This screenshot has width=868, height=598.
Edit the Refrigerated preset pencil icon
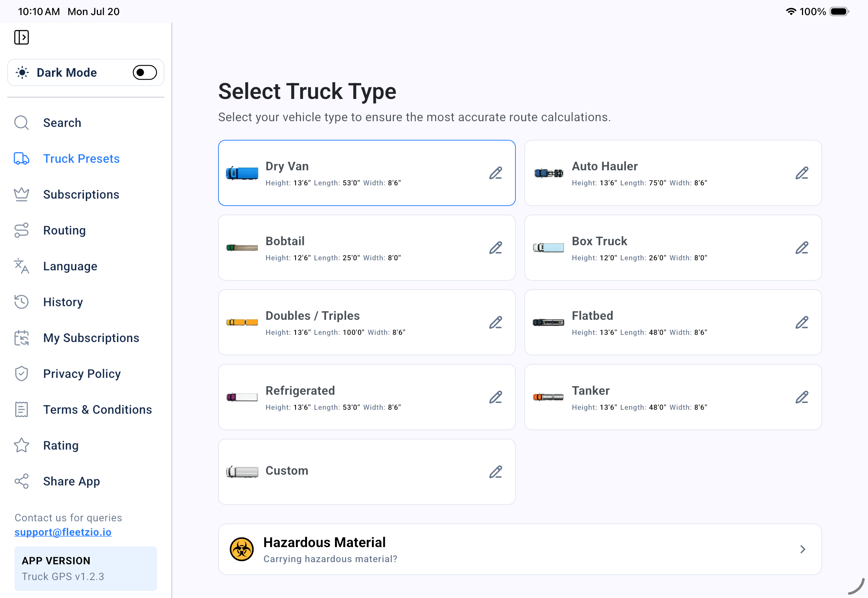pyautogui.click(x=495, y=397)
